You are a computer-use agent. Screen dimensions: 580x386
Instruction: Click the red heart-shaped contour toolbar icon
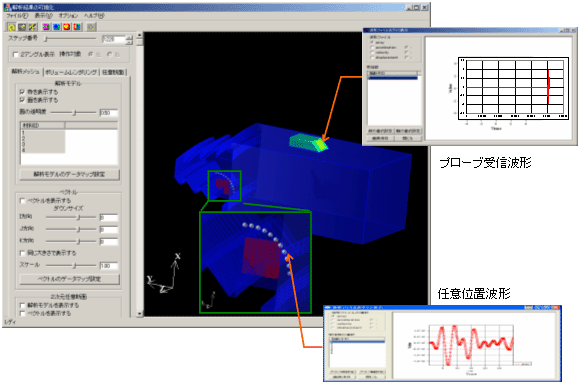[x=67, y=27]
